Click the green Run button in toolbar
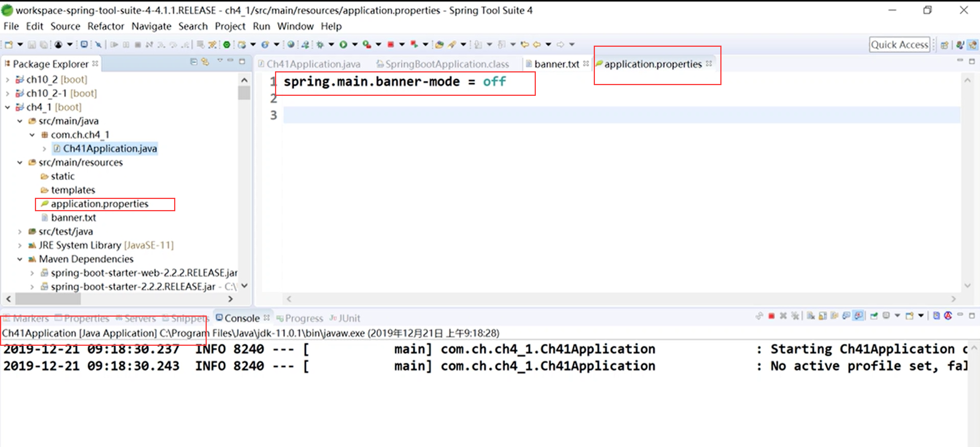Image resolution: width=980 pixels, height=447 pixels. coord(343,45)
